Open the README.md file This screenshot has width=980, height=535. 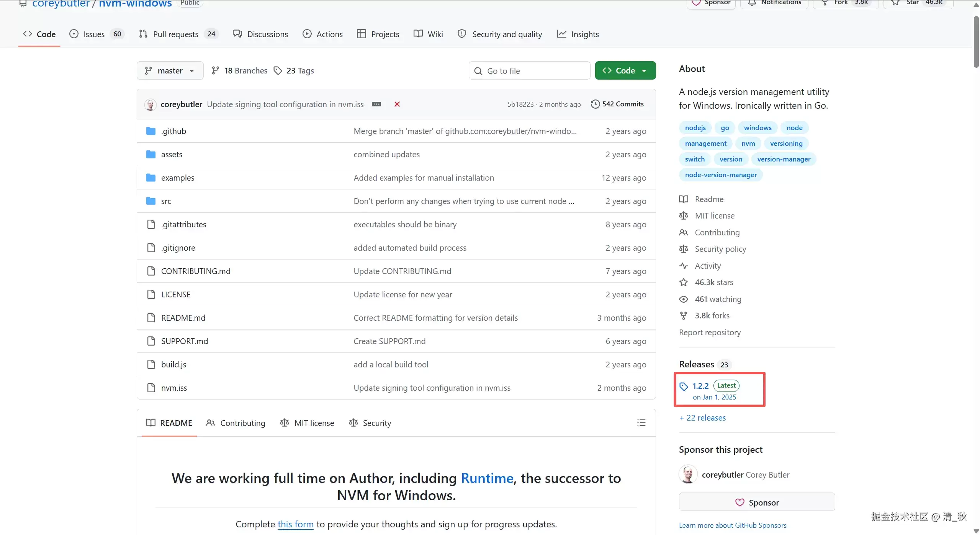coord(183,318)
